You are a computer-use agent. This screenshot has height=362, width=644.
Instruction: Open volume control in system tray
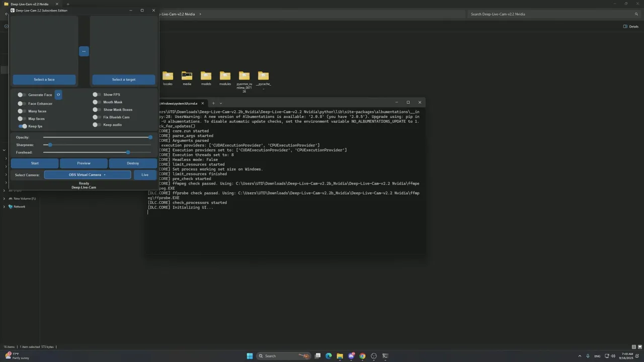tap(613, 356)
